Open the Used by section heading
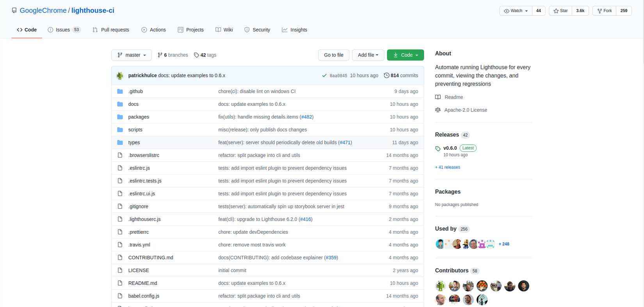 click(446, 229)
